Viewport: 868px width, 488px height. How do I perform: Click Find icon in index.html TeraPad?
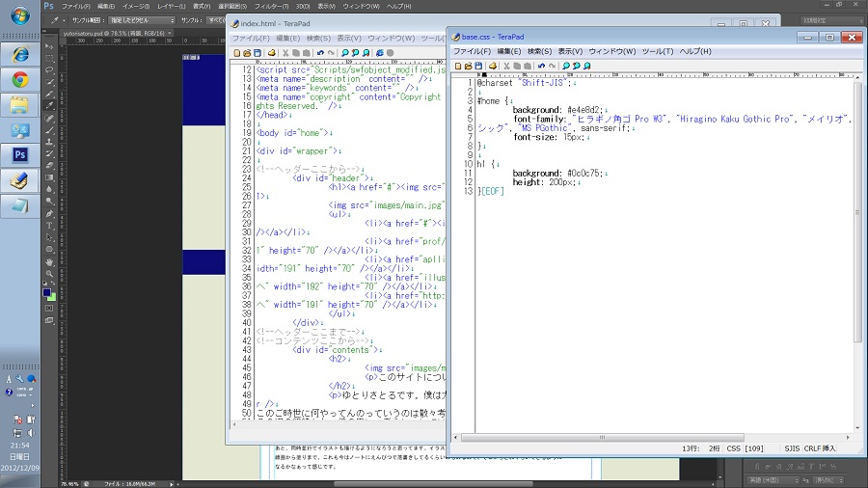(x=345, y=53)
